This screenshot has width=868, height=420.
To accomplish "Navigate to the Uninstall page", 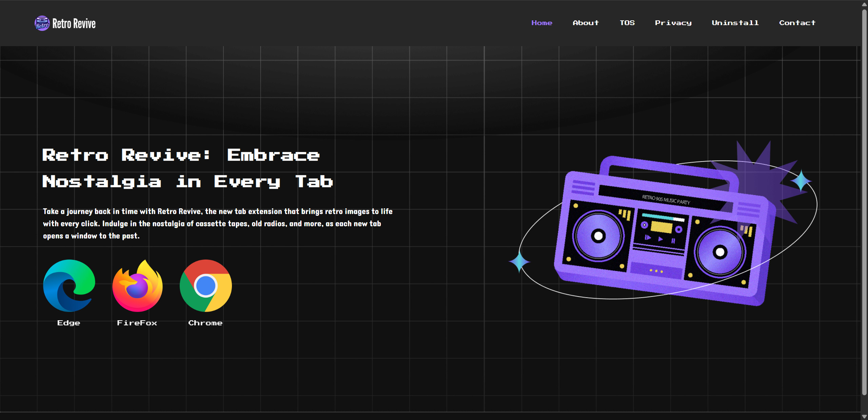I will click(x=735, y=23).
